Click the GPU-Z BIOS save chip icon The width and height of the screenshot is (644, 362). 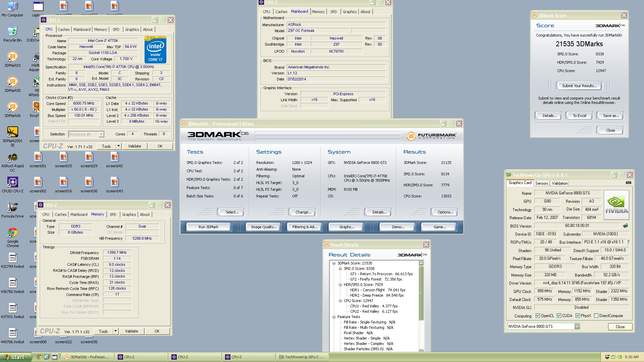click(625, 226)
